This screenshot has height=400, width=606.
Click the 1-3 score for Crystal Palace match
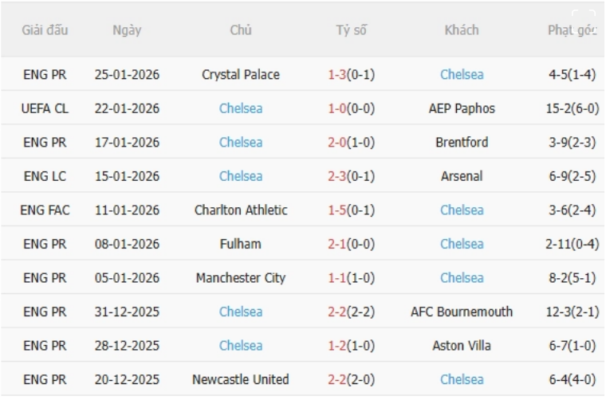click(x=337, y=74)
